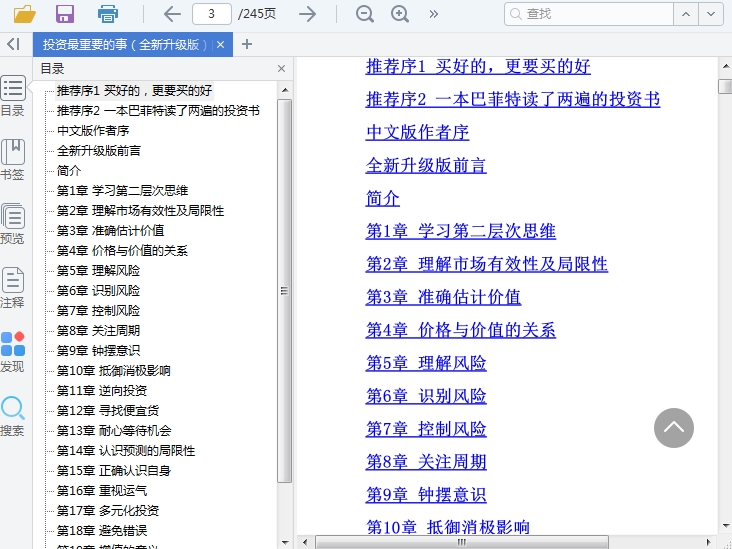732x549 pixels.
Task: Open the 搜索 search panel
Action: [13, 415]
